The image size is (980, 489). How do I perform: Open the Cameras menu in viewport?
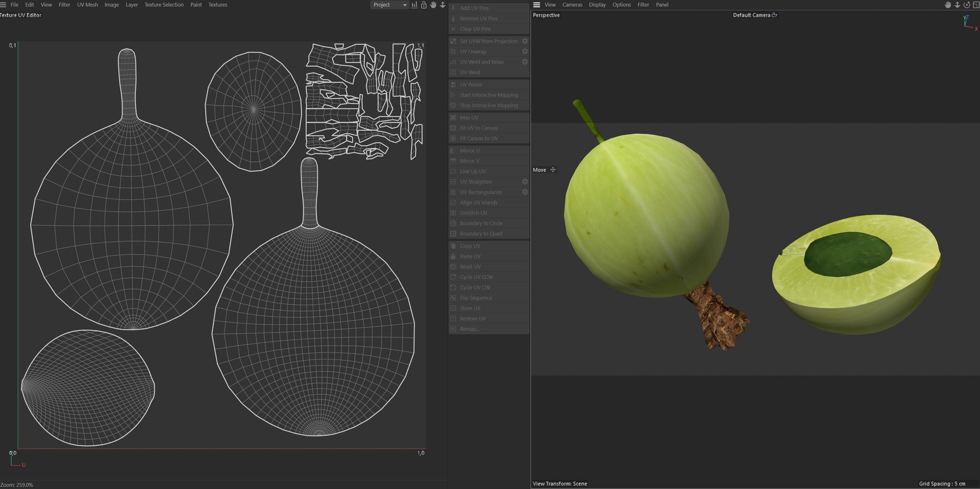click(572, 5)
